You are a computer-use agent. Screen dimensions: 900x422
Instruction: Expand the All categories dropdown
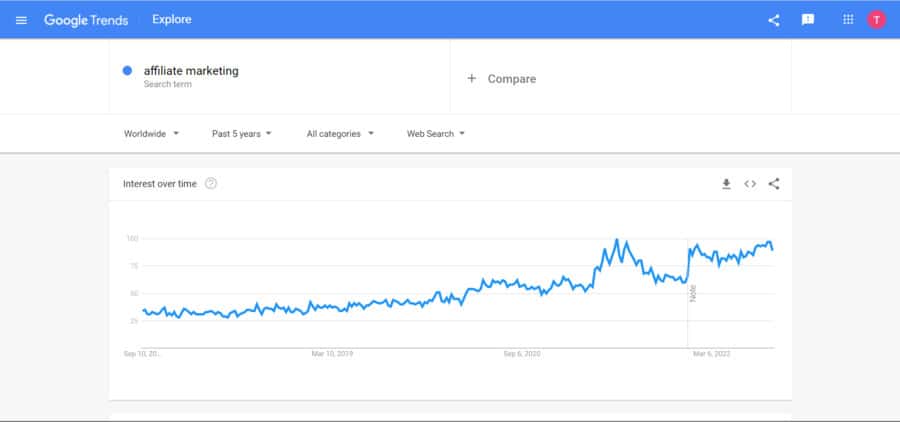pos(340,133)
